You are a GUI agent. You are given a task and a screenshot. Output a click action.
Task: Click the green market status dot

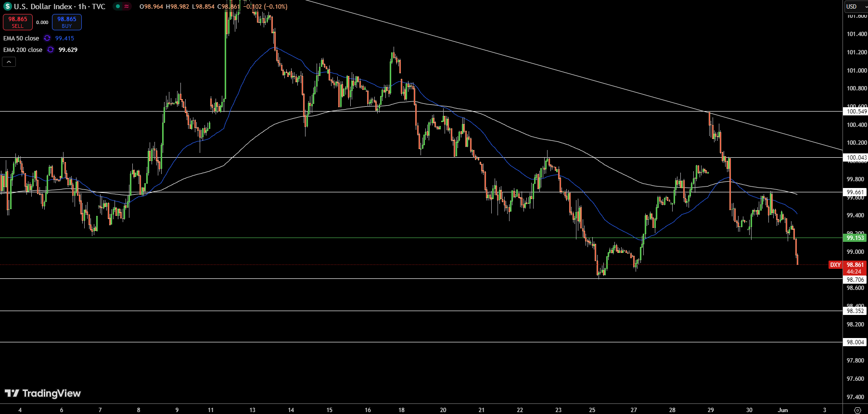[x=118, y=6]
